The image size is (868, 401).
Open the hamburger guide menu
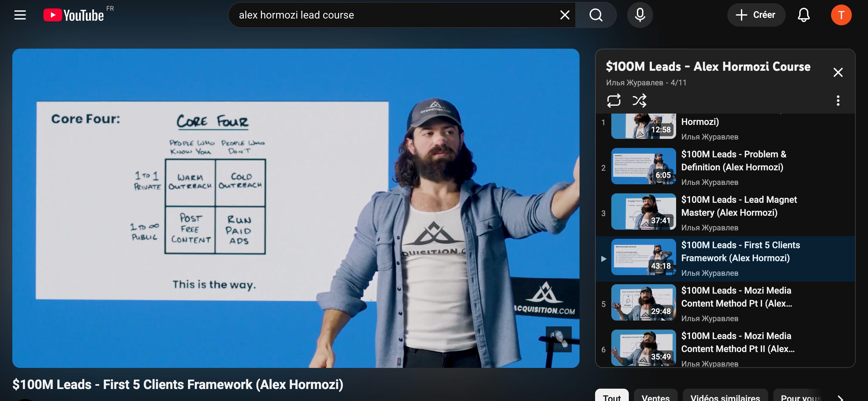pyautogui.click(x=20, y=15)
